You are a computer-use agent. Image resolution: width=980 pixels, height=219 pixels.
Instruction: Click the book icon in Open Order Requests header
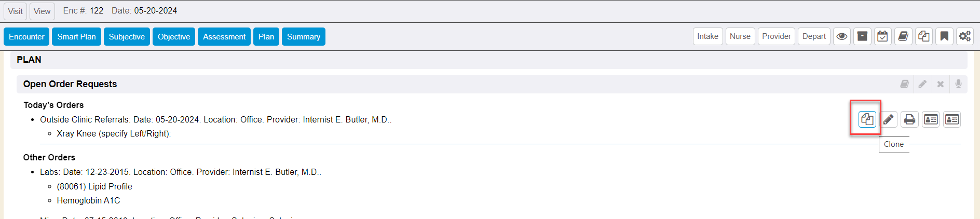904,84
